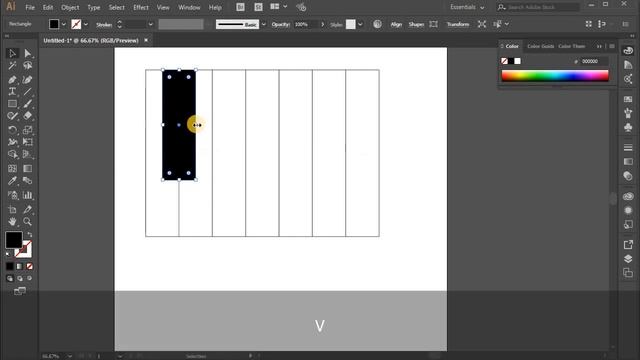Choose Draw Behind mode
This screenshot has height=360, width=640.
coord(20,278)
